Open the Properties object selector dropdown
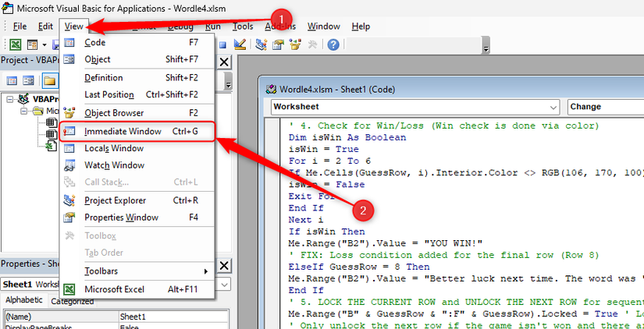 click(x=224, y=285)
